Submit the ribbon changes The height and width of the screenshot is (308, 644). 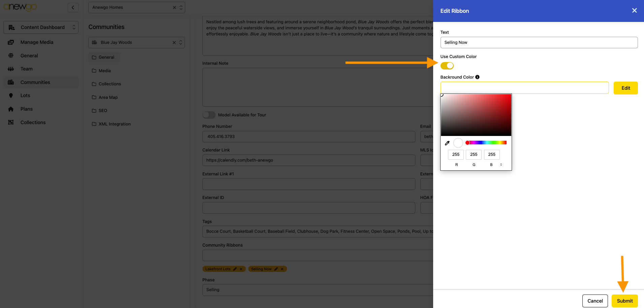[x=624, y=301]
